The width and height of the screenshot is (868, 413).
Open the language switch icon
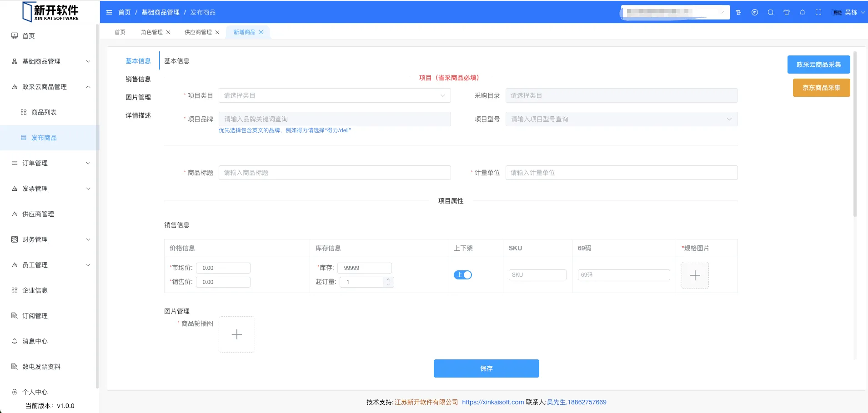(x=755, y=13)
